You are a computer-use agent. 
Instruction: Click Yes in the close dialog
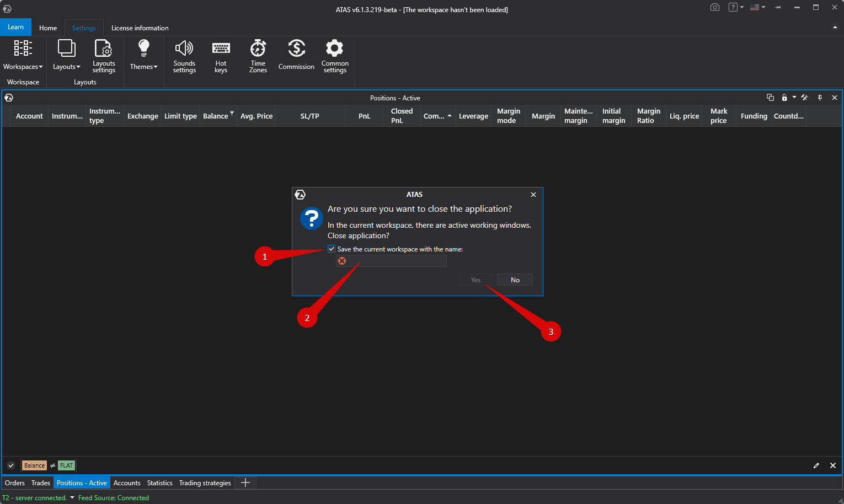click(x=476, y=280)
